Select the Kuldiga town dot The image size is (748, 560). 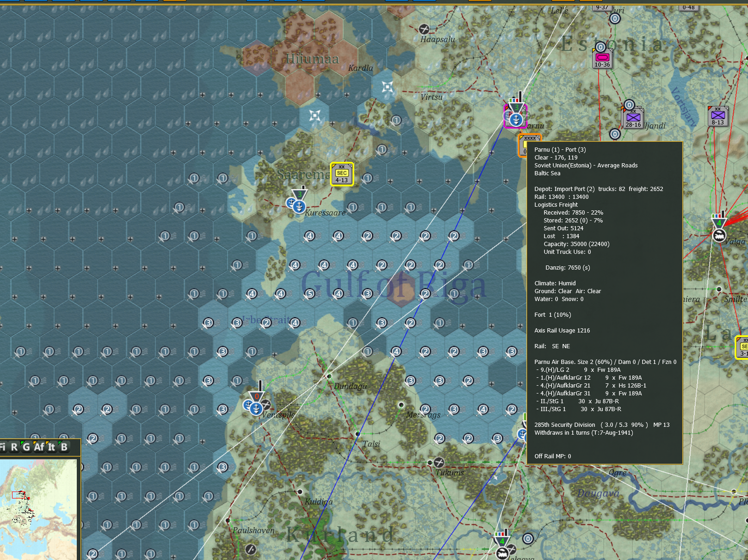click(x=300, y=492)
